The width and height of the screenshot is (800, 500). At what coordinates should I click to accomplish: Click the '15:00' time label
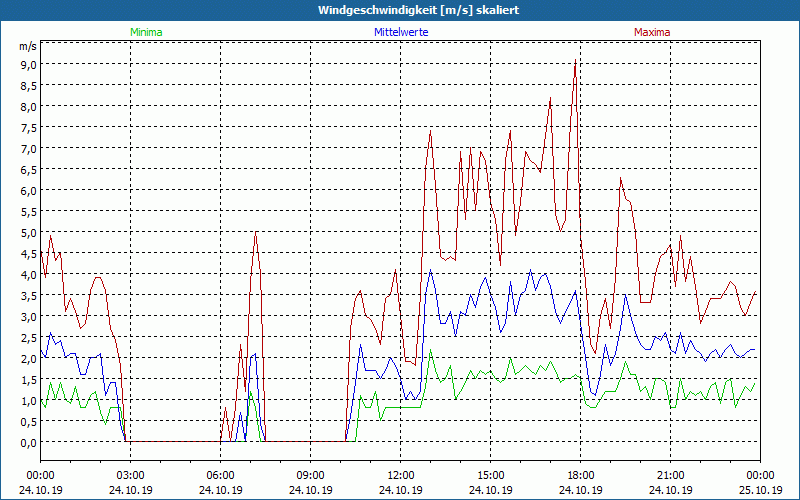[x=490, y=476]
